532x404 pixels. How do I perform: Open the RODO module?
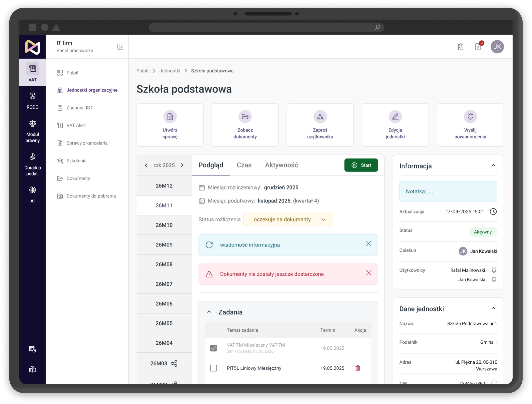[32, 101]
